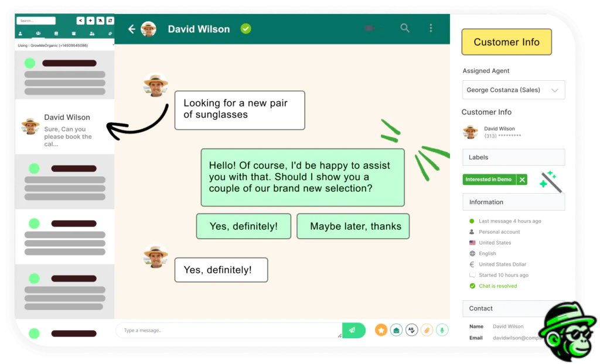Click the orange star icon
This screenshot has height=364, width=600.
[381, 330]
